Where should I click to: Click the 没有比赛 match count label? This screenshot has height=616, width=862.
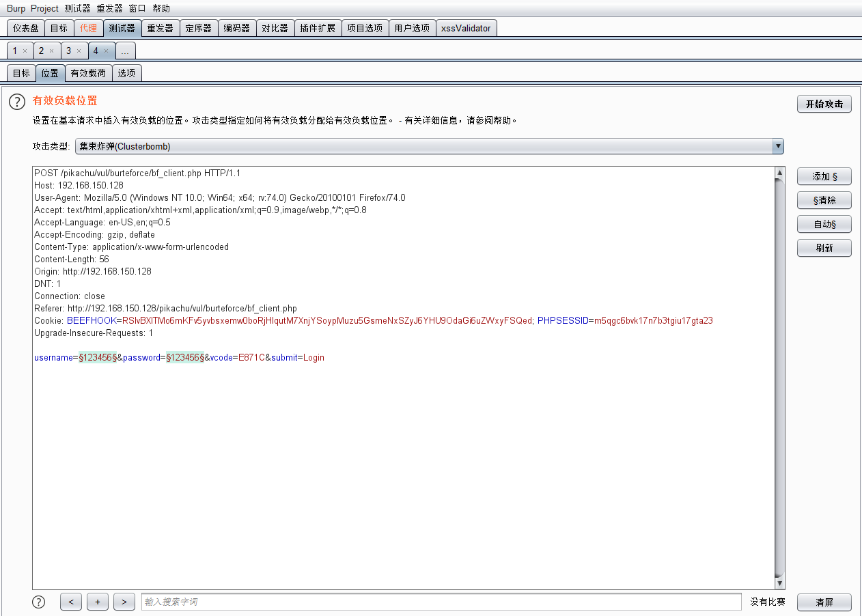click(x=768, y=602)
